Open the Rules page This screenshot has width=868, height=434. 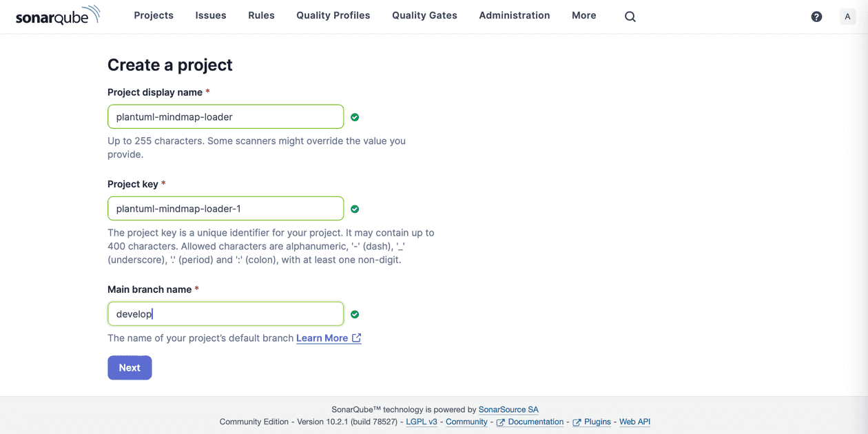click(x=261, y=15)
